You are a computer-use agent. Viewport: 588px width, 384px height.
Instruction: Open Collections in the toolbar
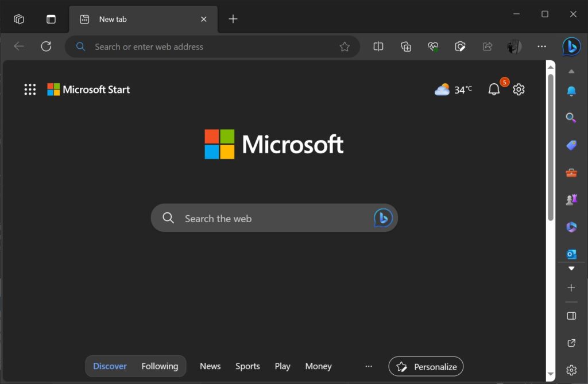pos(405,46)
